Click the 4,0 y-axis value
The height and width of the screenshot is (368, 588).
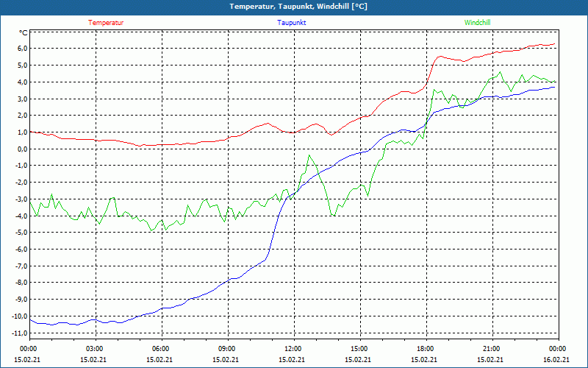click(x=22, y=82)
